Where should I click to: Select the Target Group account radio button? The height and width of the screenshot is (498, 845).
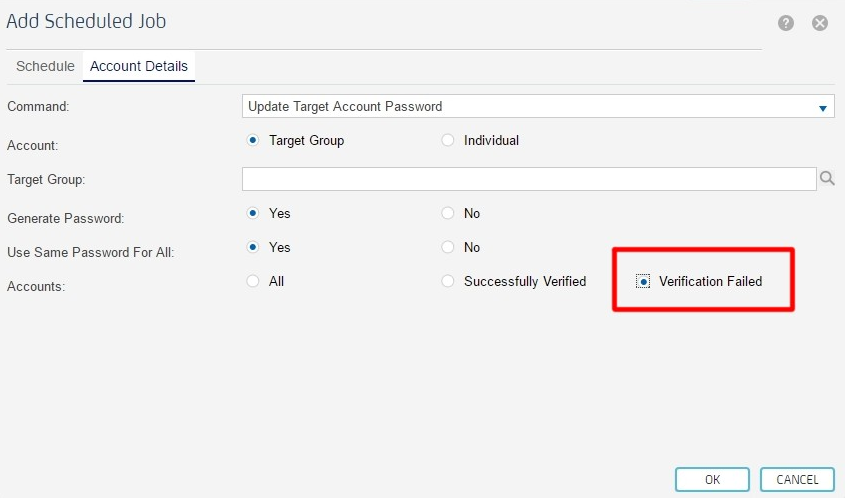pos(253,141)
